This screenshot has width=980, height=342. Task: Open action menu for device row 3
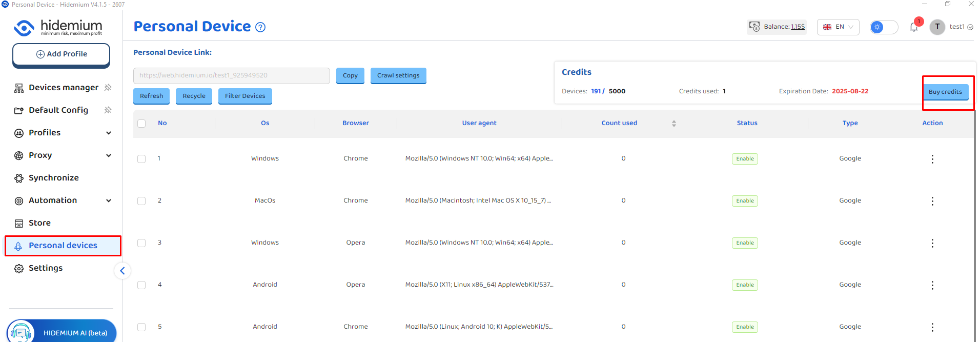click(932, 243)
